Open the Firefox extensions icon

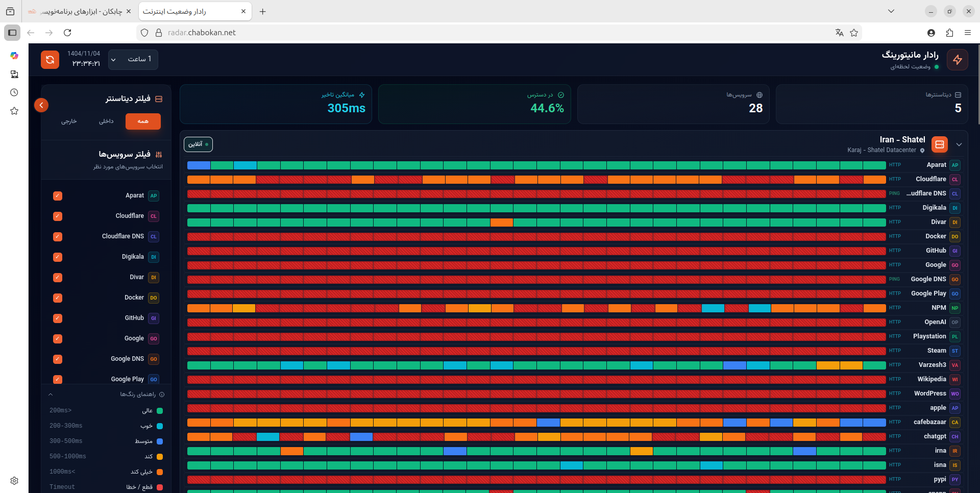point(949,33)
